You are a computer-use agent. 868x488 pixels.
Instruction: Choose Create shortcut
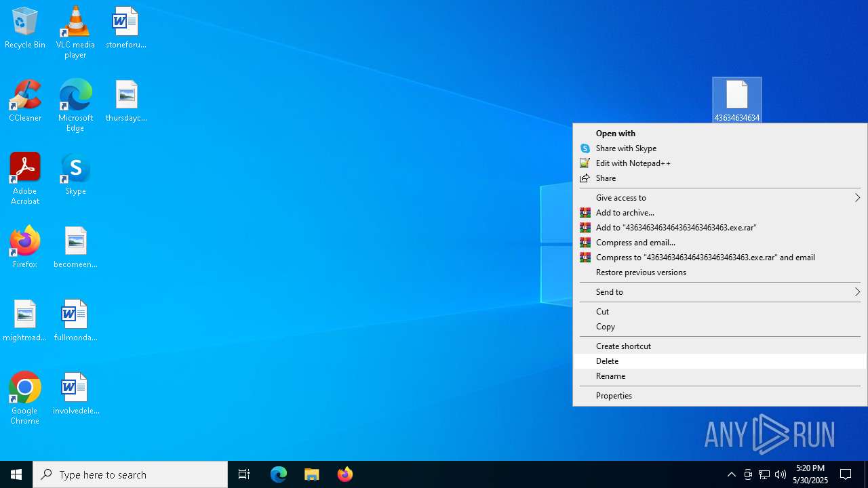(x=720, y=346)
